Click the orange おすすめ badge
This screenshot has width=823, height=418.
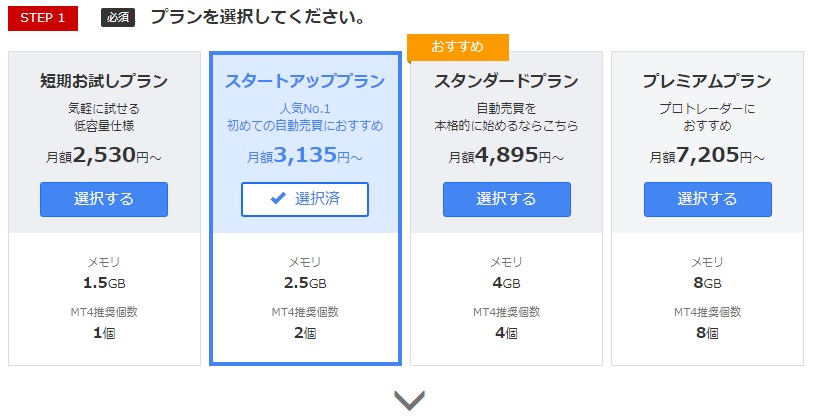[458, 47]
